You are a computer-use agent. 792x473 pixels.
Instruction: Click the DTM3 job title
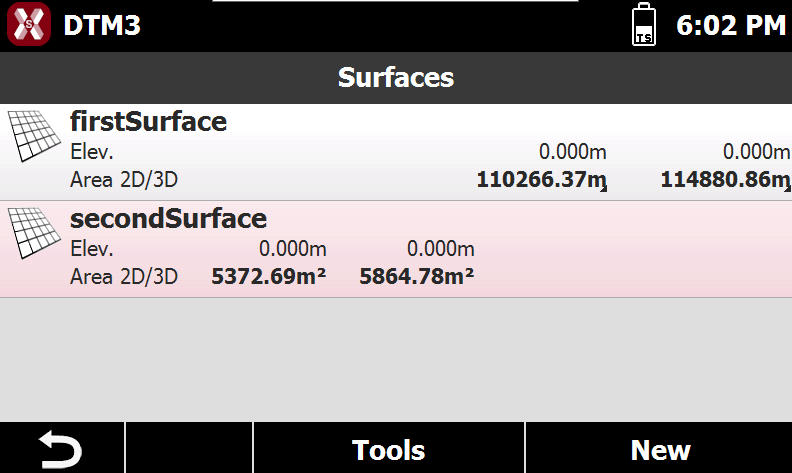click(102, 25)
